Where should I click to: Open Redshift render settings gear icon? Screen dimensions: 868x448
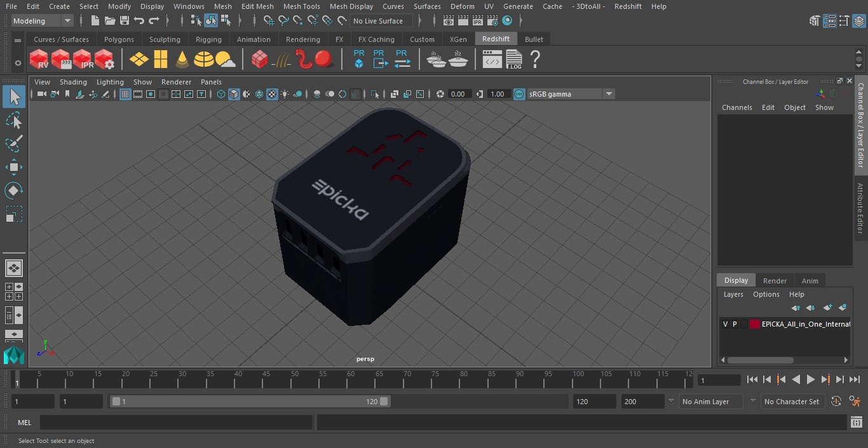click(x=104, y=60)
